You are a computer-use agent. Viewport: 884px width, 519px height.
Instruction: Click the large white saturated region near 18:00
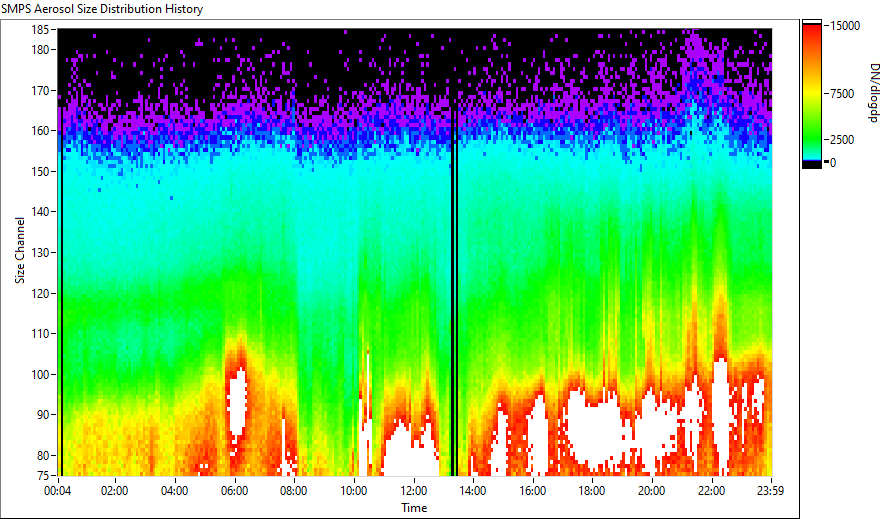pos(592,428)
